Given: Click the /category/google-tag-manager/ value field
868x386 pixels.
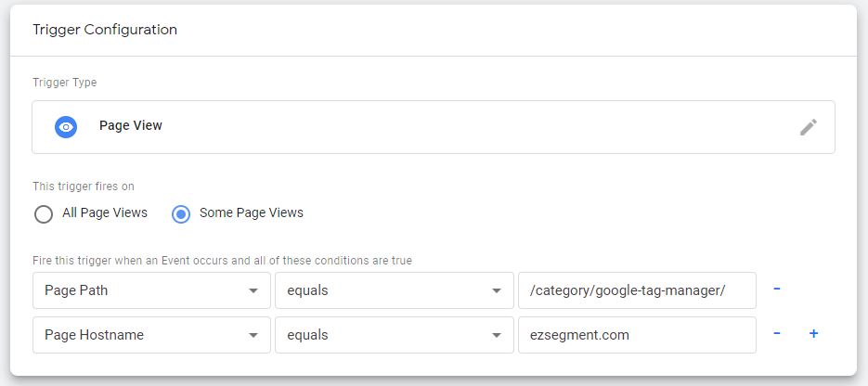Looking at the screenshot, I should click(637, 290).
